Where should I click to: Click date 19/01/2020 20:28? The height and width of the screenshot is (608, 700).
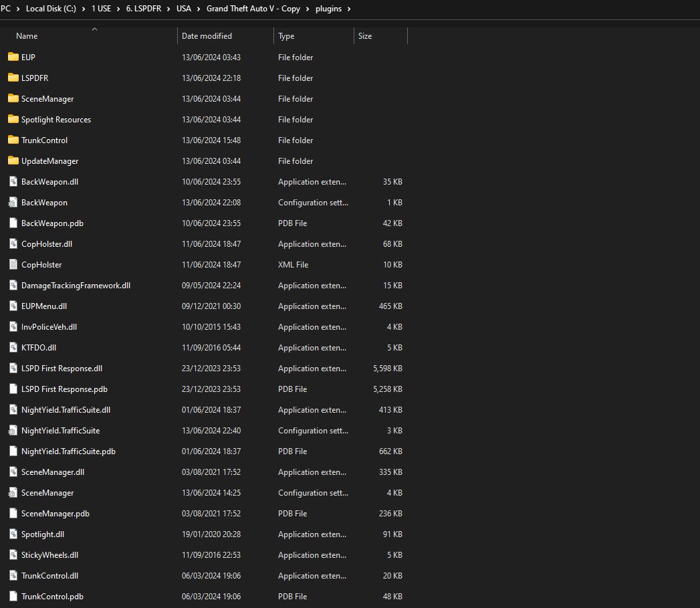pyautogui.click(x=211, y=534)
